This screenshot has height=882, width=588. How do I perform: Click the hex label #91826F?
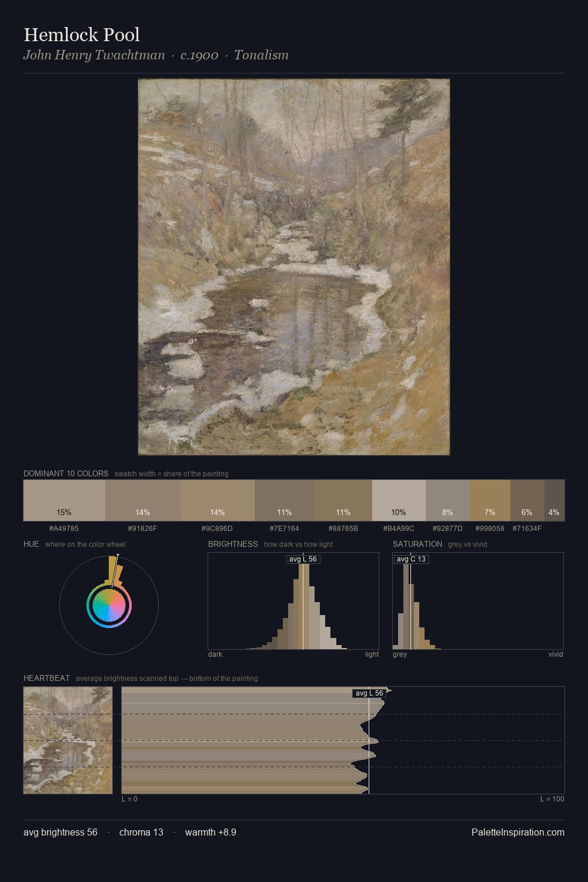tap(143, 529)
